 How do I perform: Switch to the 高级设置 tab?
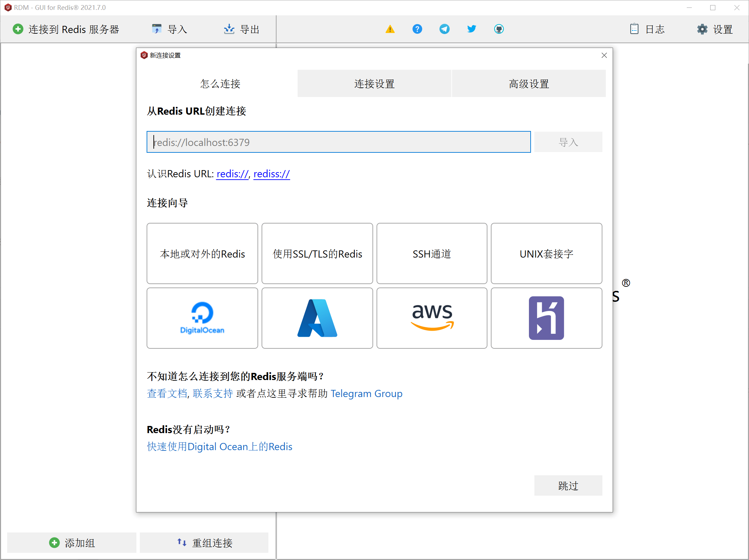(x=528, y=83)
